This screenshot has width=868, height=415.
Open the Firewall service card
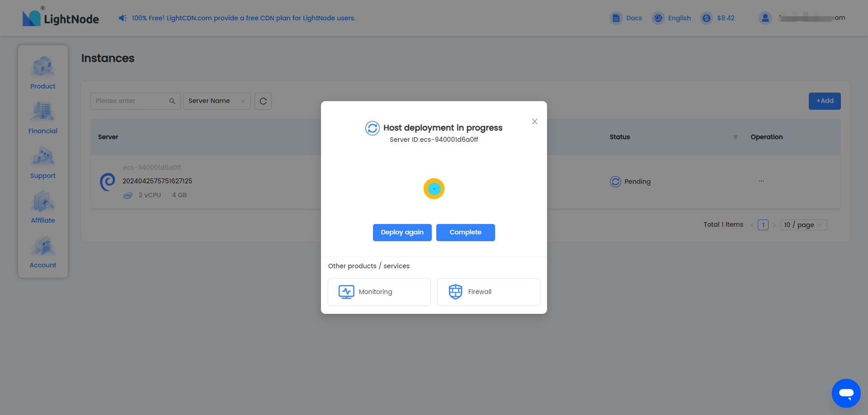[489, 292]
